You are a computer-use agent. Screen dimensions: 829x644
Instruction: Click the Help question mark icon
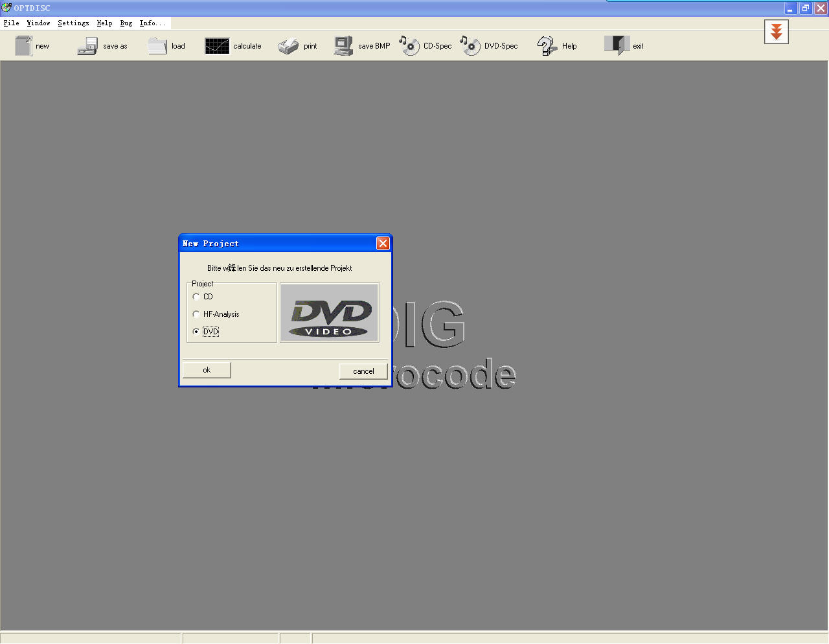(x=547, y=46)
